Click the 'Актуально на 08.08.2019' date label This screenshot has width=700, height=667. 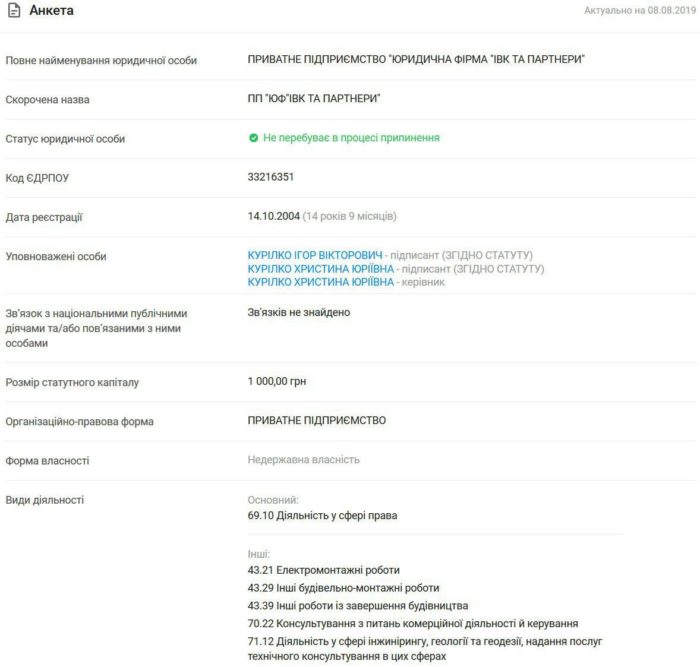click(641, 10)
